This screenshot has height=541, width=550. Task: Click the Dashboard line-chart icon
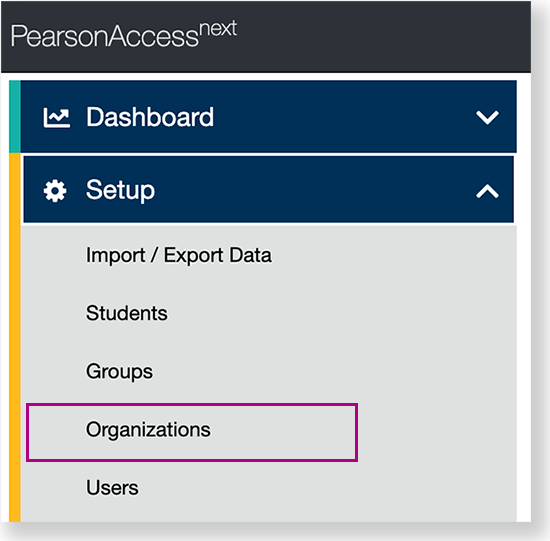pyautogui.click(x=56, y=118)
